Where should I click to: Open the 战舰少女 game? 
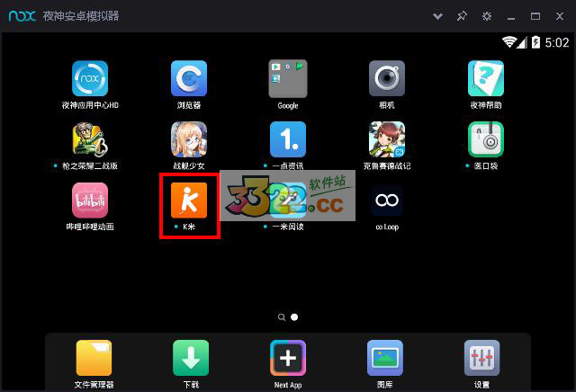[x=189, y=139]
